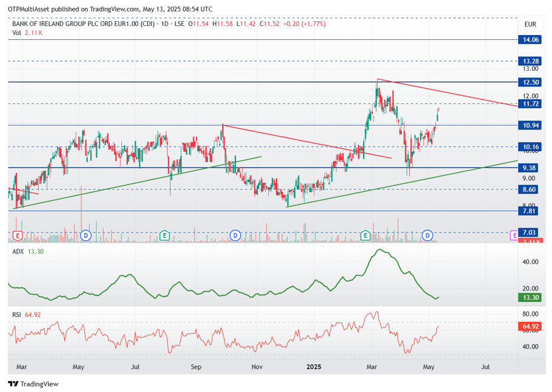Screen dimensions: 552x392
Task: Select the 12.50 price level label
Action: [530, 82]
